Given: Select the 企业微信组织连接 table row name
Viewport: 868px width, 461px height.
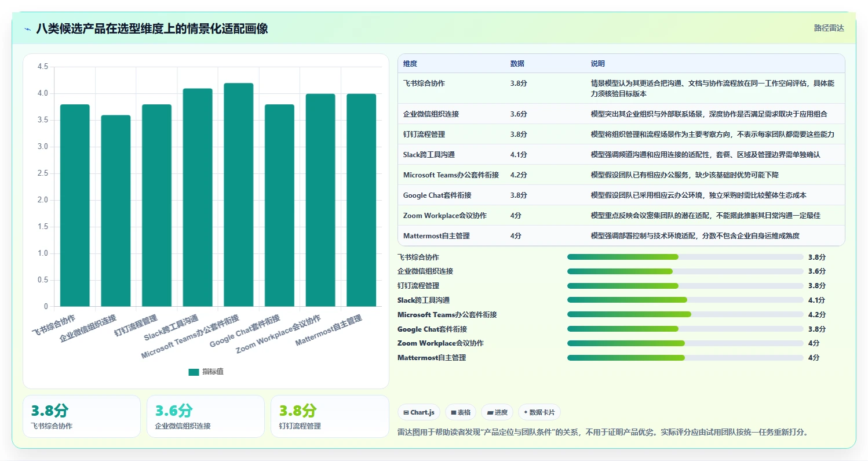Looking at the screenshot, I should coord(431,114).
